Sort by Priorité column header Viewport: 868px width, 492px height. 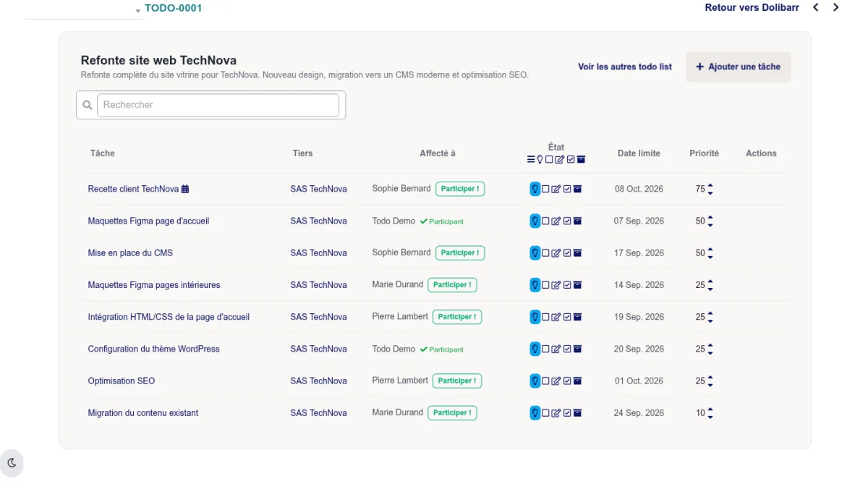click(704, 153)
